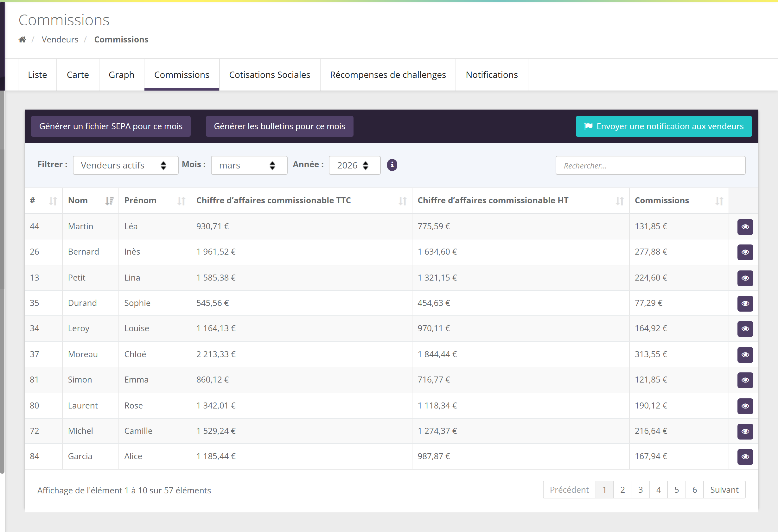Open the eye icon for Petit Lina
Screen dimensions: 778x532
(745, 278)
